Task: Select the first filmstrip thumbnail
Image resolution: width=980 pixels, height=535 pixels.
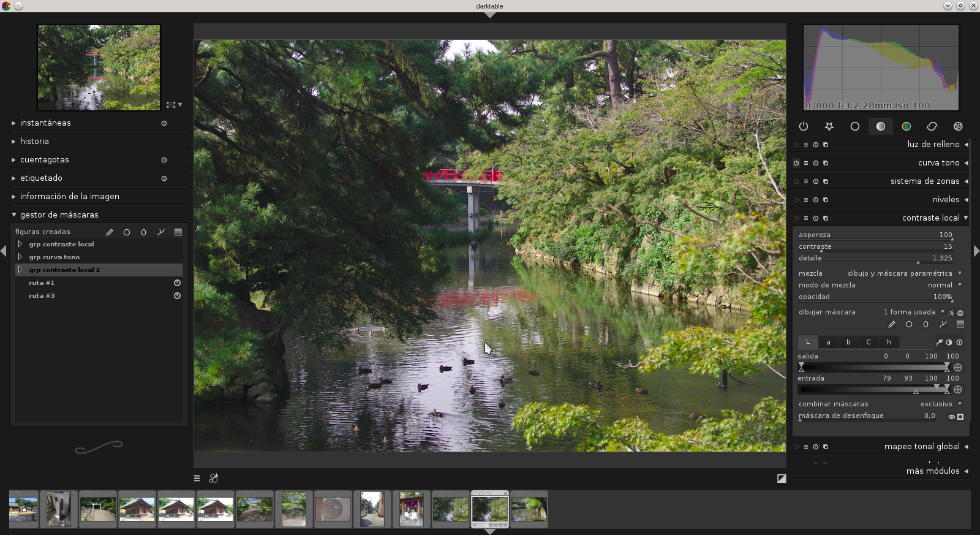Action: [x=23, y=509]
